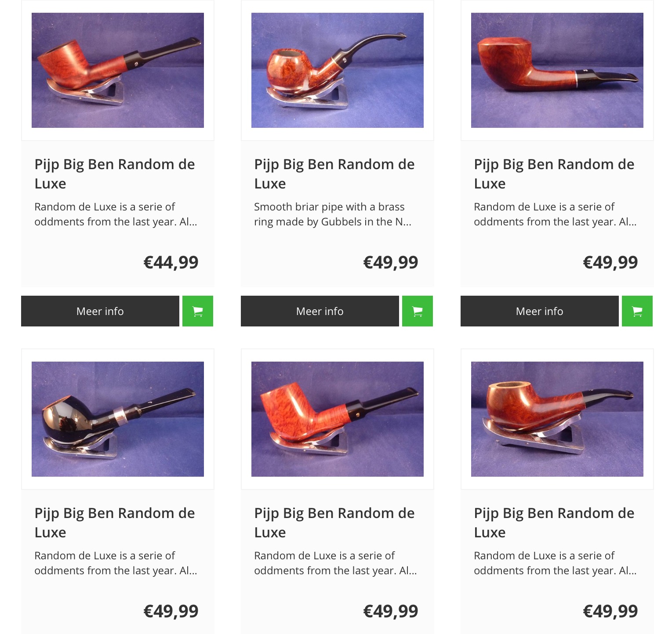Click the €44,99 price label
Viewport: 672px width, 634px height.
point(171,262)
